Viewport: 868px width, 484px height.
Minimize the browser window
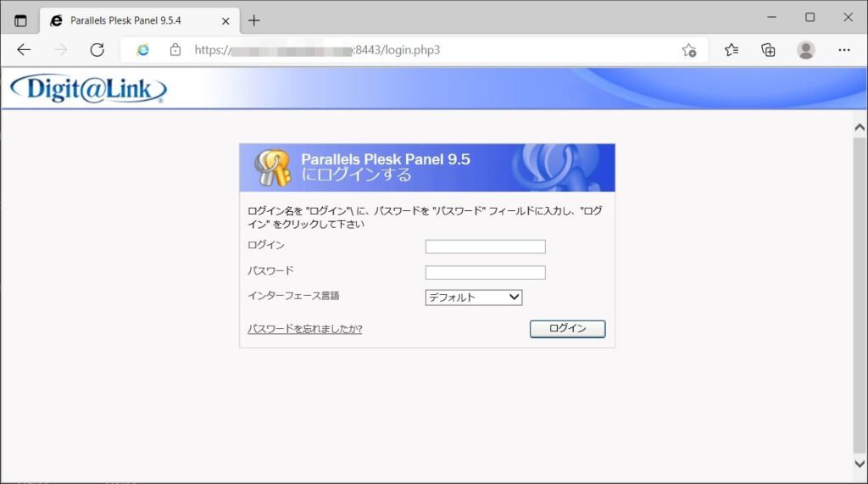click(771, 17)
